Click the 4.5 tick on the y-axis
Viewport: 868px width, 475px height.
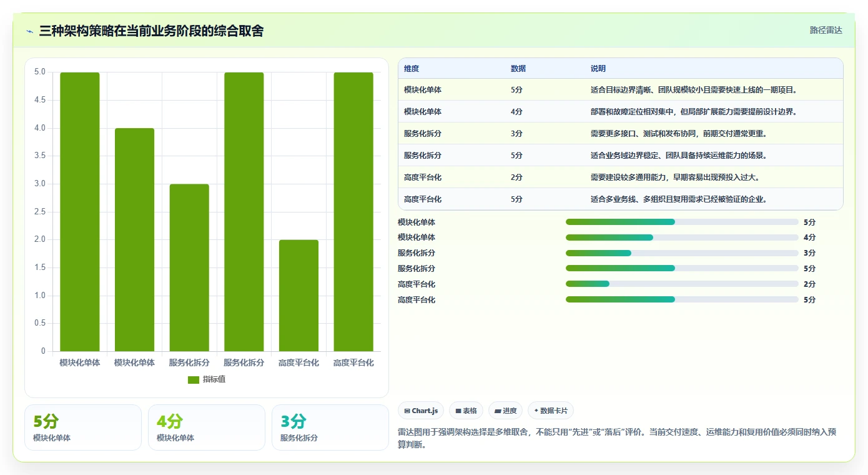point(39,100)
